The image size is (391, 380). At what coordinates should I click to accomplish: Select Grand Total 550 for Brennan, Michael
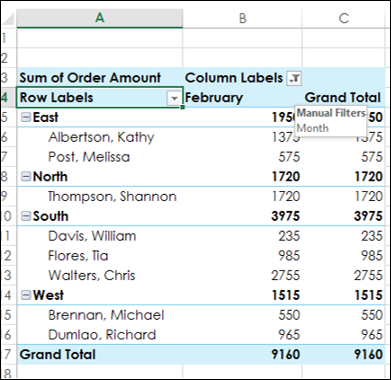pyautogui.click(x=372, y=315)
